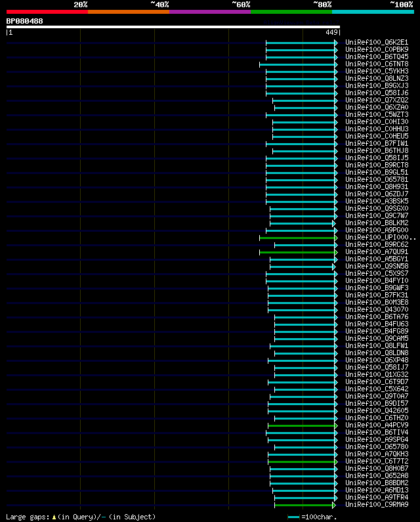The width and height of the screenshot is (420, 522).
Task: Click the arrowhead at the end of UniRef100_Q9SN58
Action: (x=334, y=267)
